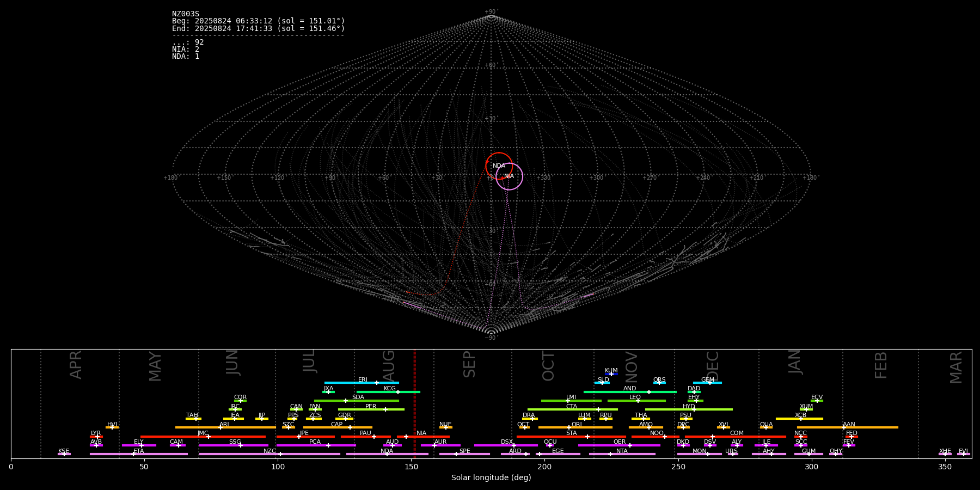This screenshot has width=980, height=490.
Task: Select the AND shower bar label
Action: pos(630,389)
